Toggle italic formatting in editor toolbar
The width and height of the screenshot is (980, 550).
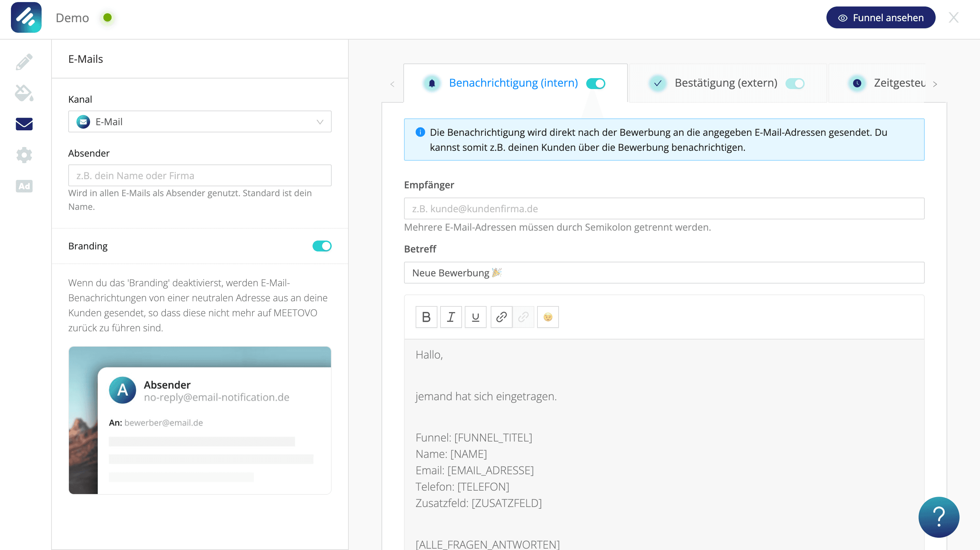pyautogui.click(x=451, y=317)
